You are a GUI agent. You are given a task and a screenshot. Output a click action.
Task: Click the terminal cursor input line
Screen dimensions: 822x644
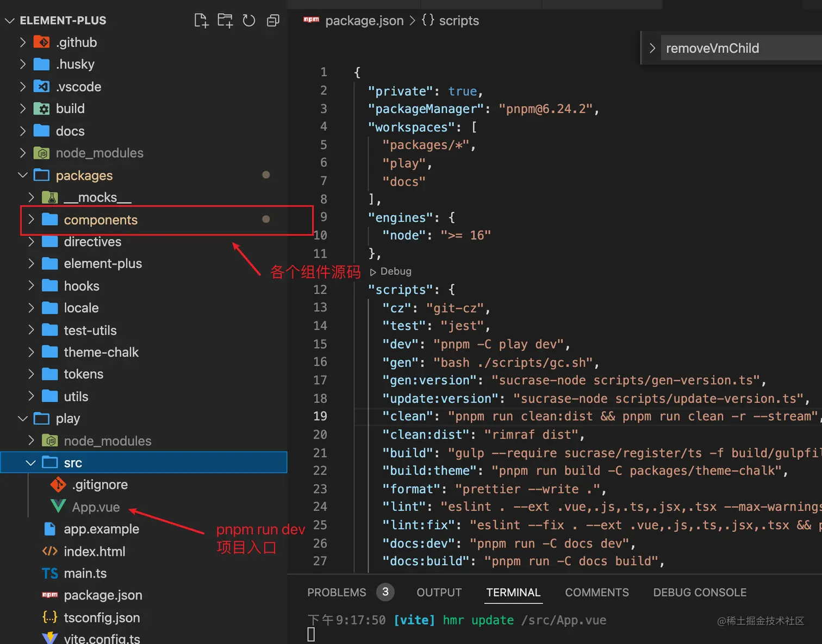coord(311,634)
